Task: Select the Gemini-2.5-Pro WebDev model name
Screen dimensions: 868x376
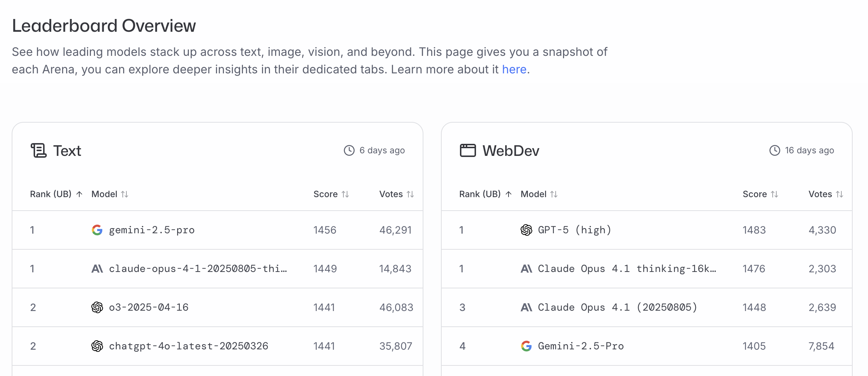Action: tap(581, 346)
